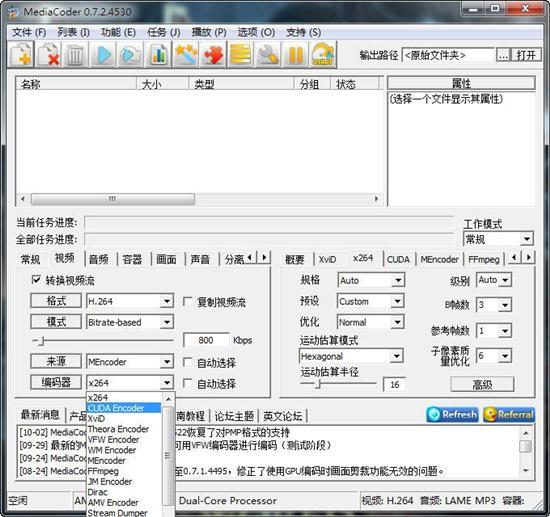Click the MediaCoder title bar app icon
The image size is (550, 517).
coord(13,12)
